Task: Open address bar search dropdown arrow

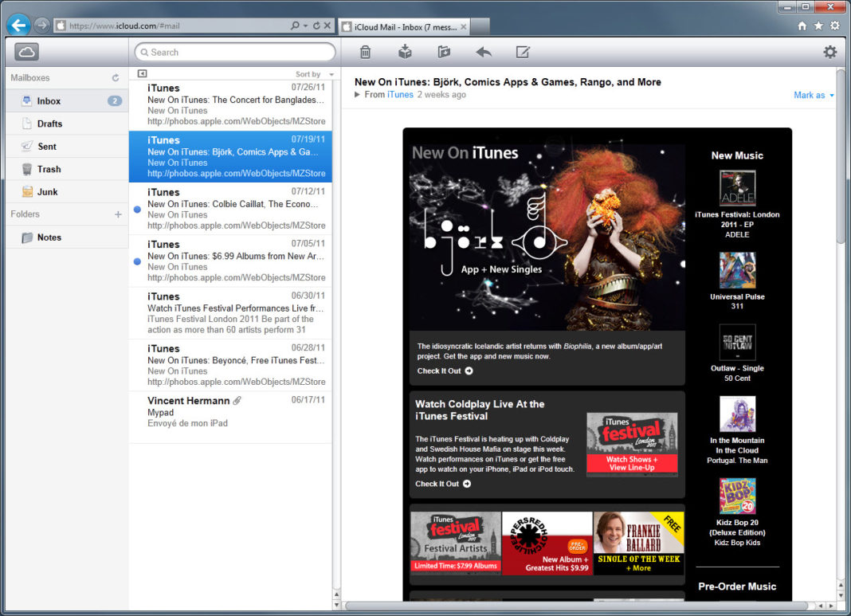Action: tap(305, 26)
